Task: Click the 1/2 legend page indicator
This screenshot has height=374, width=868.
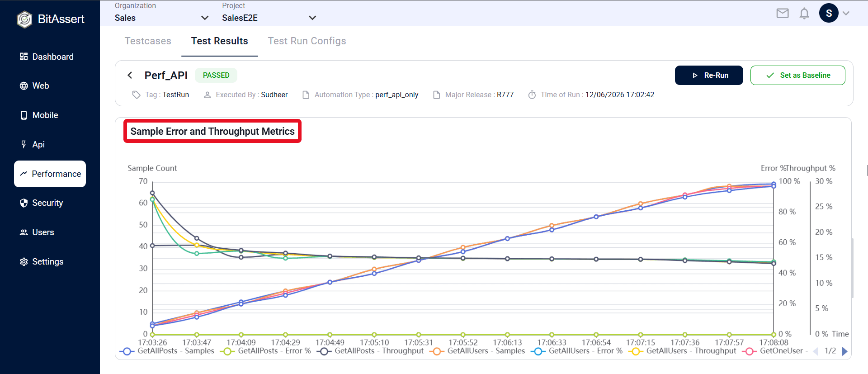Action: [830, 351]
